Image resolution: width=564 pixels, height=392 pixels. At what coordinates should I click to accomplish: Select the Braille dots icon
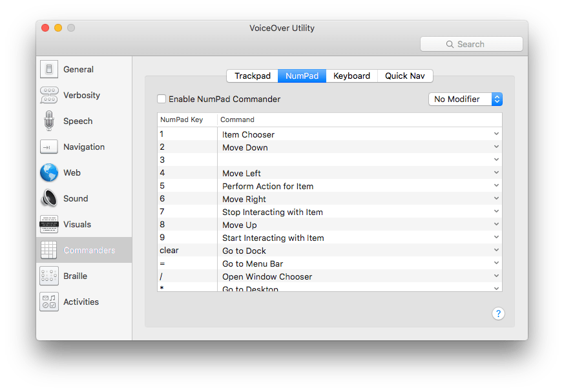[49, 276]
